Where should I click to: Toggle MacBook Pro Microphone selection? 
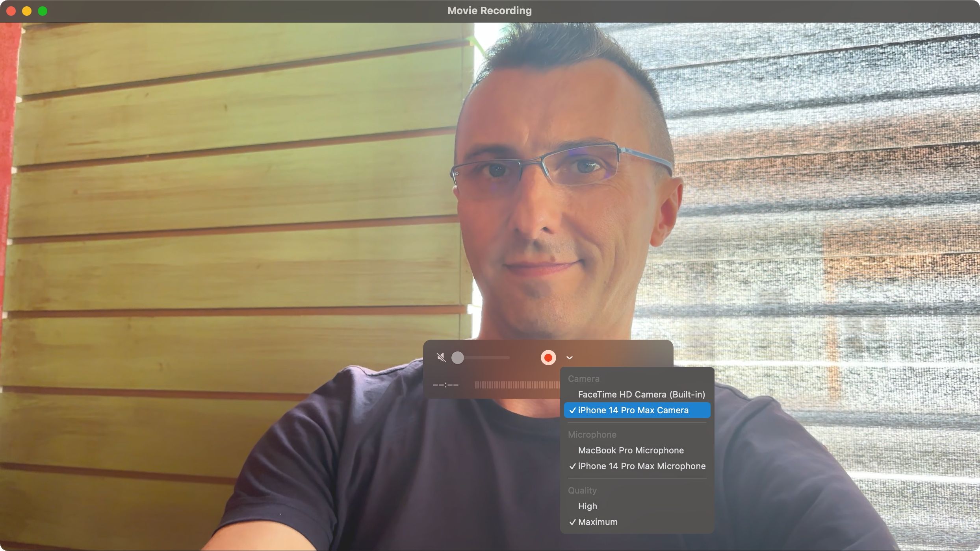[631, 450]
